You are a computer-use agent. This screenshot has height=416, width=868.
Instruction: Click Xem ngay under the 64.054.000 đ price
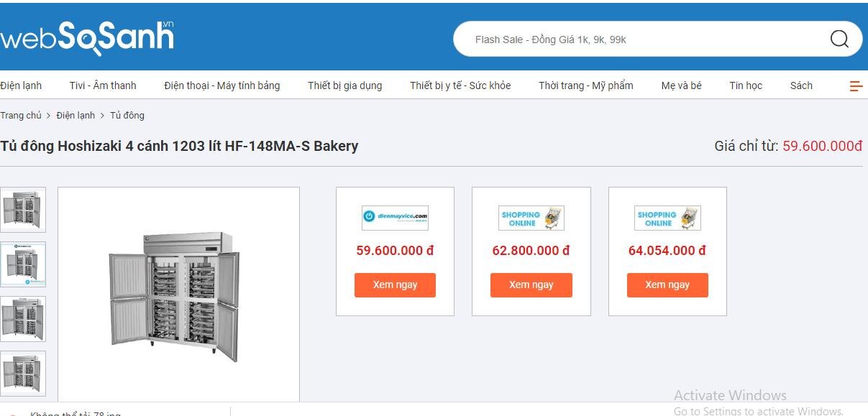click(x=667, y=285)
